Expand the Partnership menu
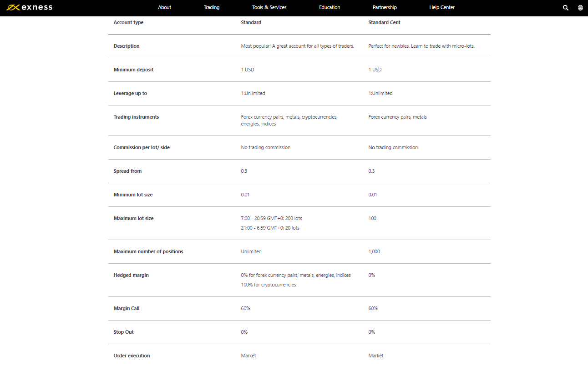The image size is (588, 366). coord(385,7)
